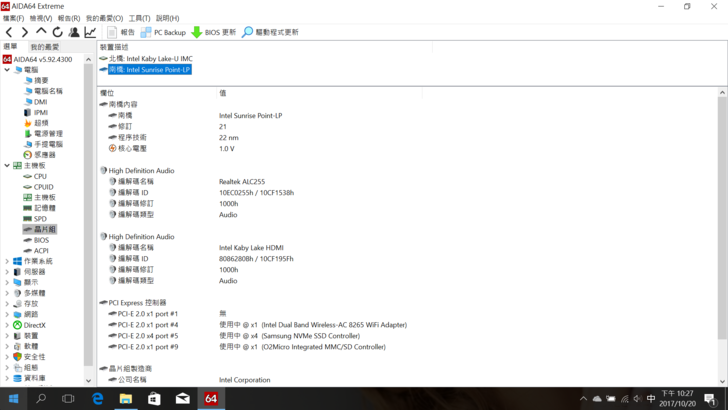Open the 報告(R) menu

[x=69, y=18]
